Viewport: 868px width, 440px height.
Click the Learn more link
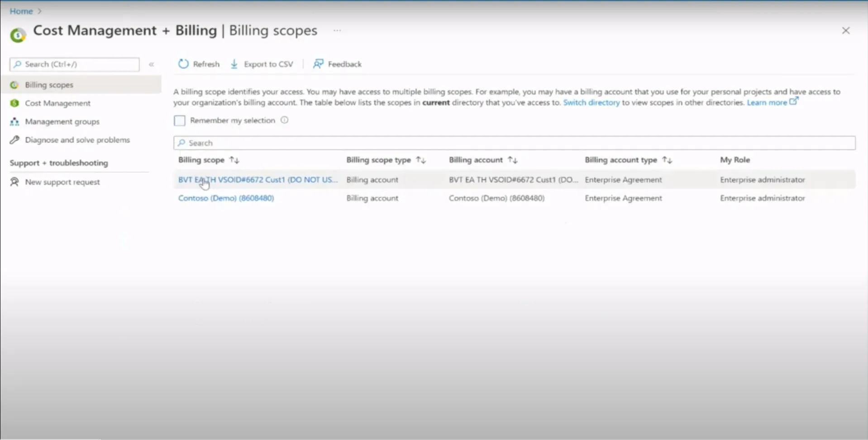pyautogui.click(x=767, y=102)
